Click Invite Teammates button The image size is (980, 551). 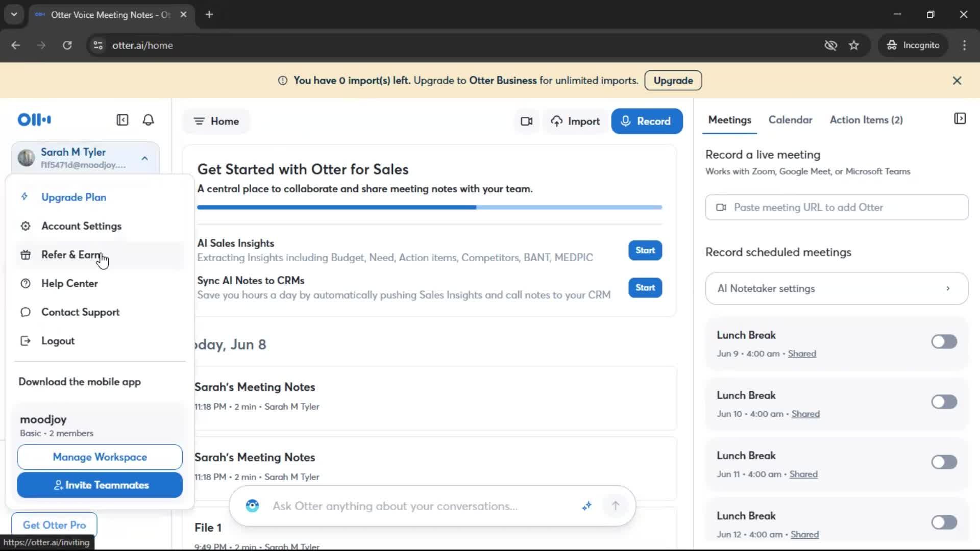click(100, 485)
